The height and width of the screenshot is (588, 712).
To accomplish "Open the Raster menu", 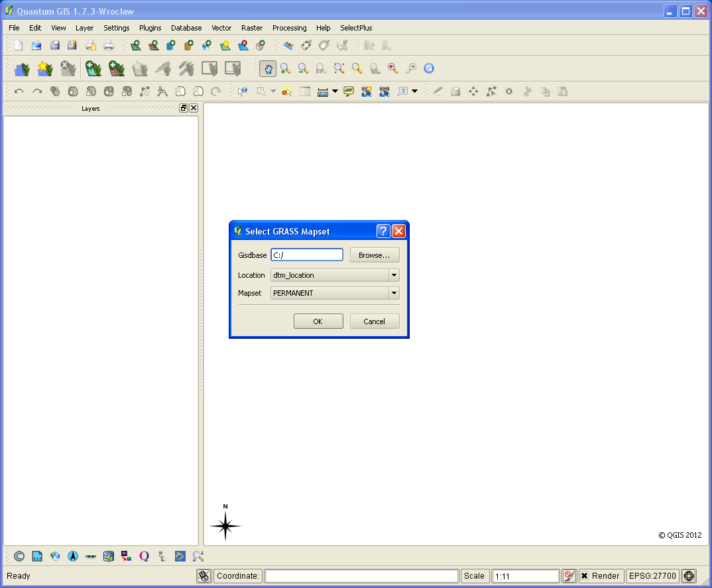I will 252,28.
